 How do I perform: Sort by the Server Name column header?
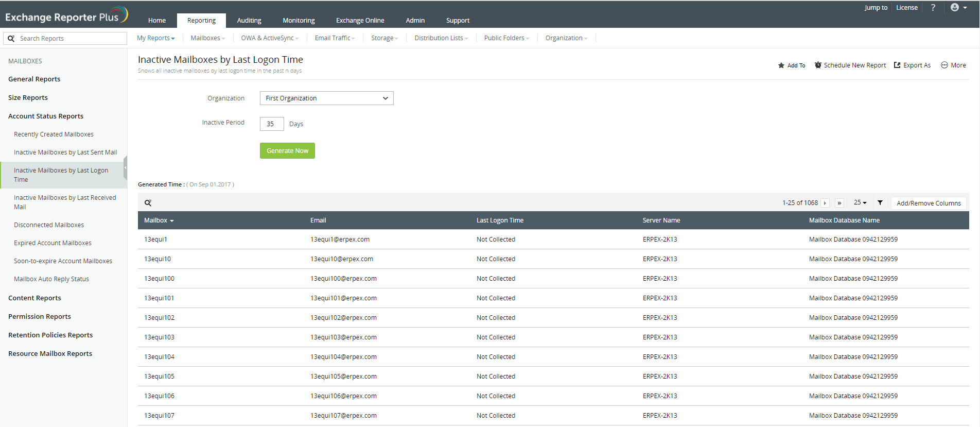(661, 220)
